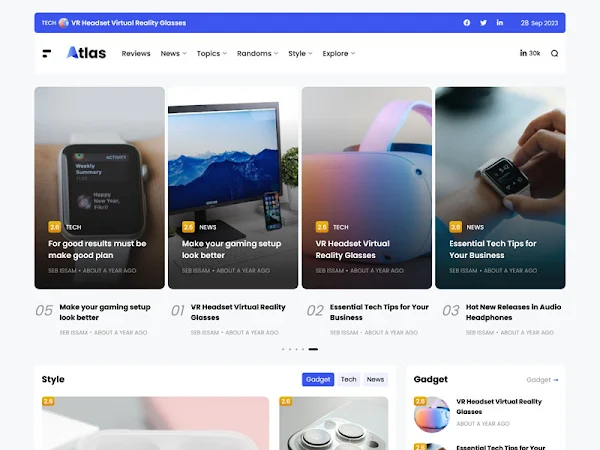Click TECH category on smartwatch card
The width and height of the screenshot is (600, 450).
point(73,227)
